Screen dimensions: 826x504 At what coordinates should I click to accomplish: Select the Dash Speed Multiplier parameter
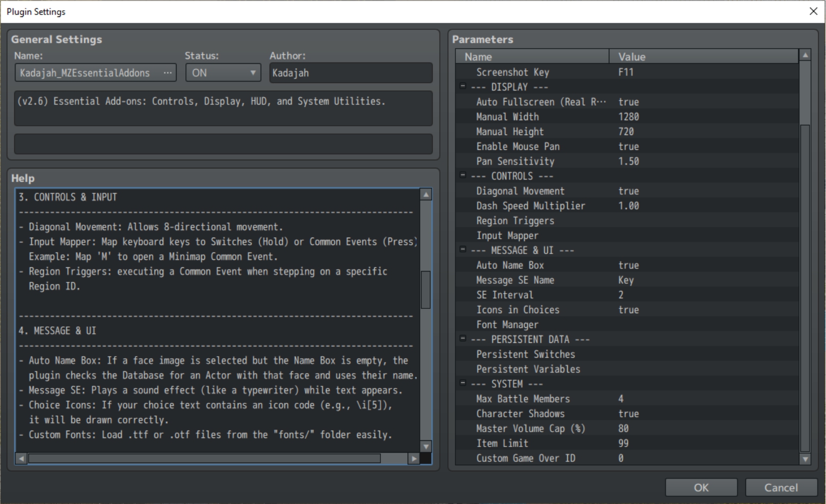627,206
